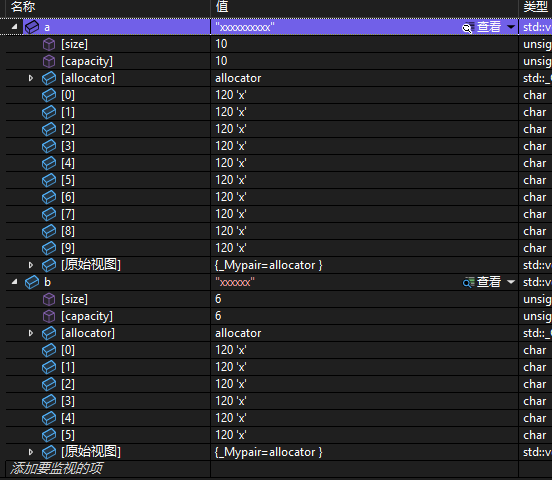Click the cube icon of a's [2] element
The height and width of the screenshot is (480, 552).
(x=49, y=129)
